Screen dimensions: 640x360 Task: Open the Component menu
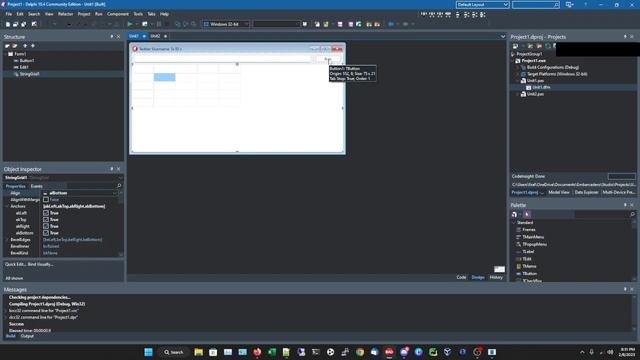point(118,14)
